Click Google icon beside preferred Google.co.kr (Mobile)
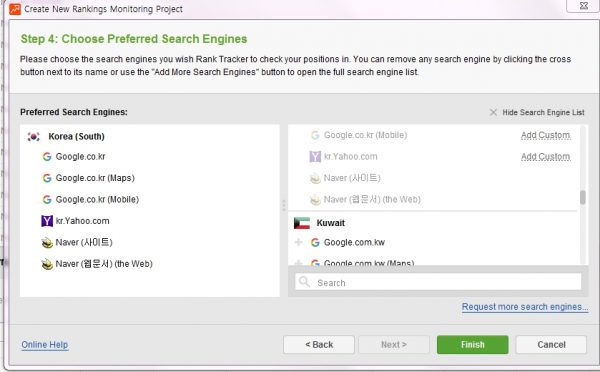This screenshot has width=600, height=372. point(47,199)
